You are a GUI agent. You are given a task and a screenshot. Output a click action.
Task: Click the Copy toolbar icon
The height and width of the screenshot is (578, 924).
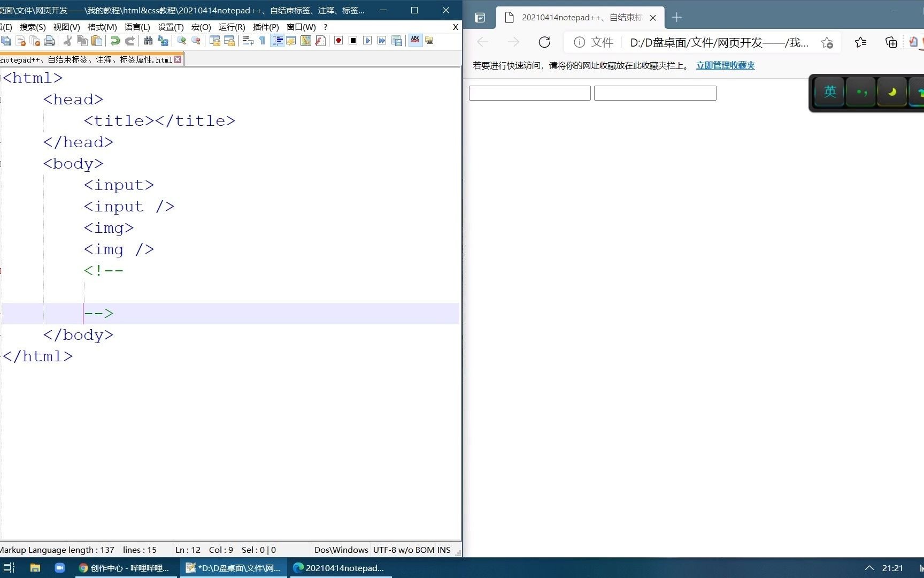coord(82,41)
